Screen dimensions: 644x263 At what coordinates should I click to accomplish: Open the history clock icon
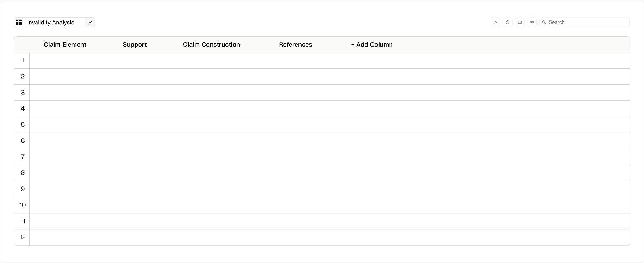click(508, 22)
